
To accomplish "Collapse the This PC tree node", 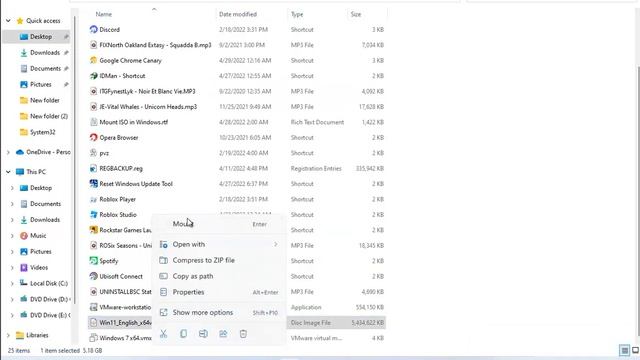I will tap(8, 172).
